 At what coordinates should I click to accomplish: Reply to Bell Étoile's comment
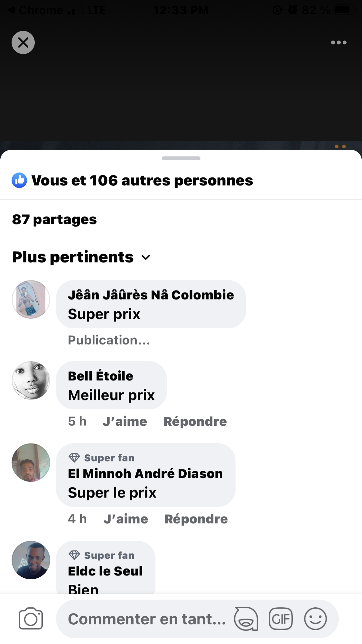pos(195,421)
